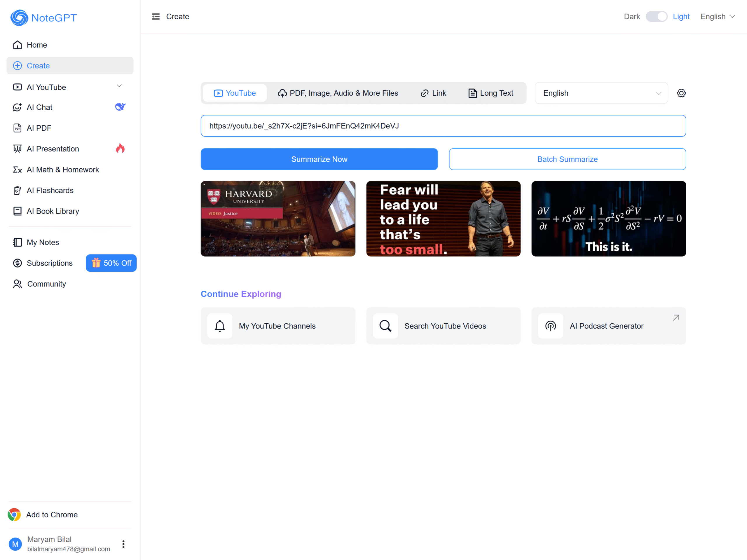The height and width of the screenshot is (560, 747).
Task: Click the Batch Summarize button
Action: pos(567,159)
